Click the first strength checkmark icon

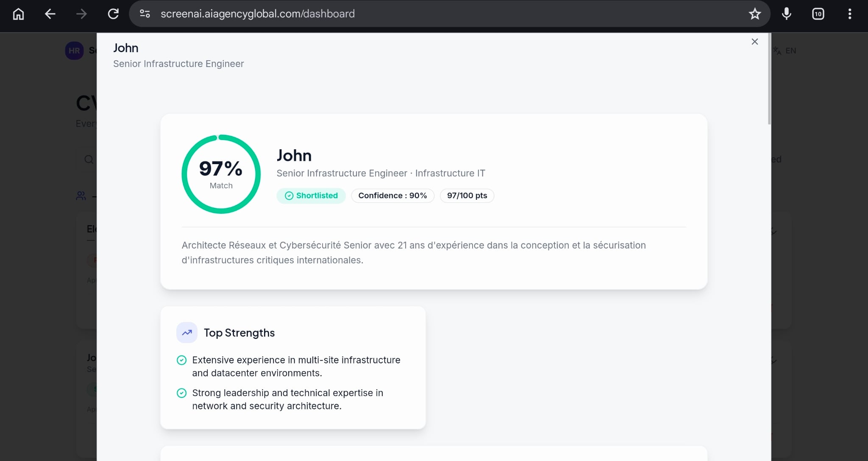(181, 360)
